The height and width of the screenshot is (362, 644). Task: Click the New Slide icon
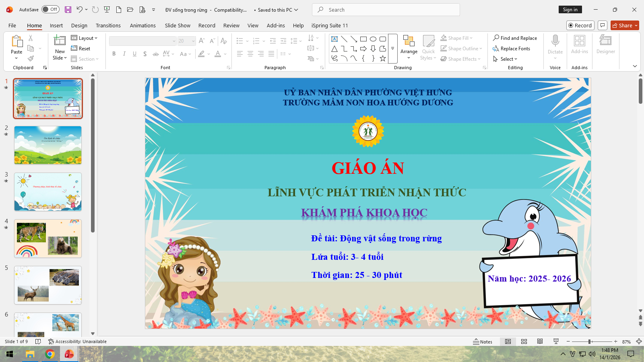(x=60, y=41)
